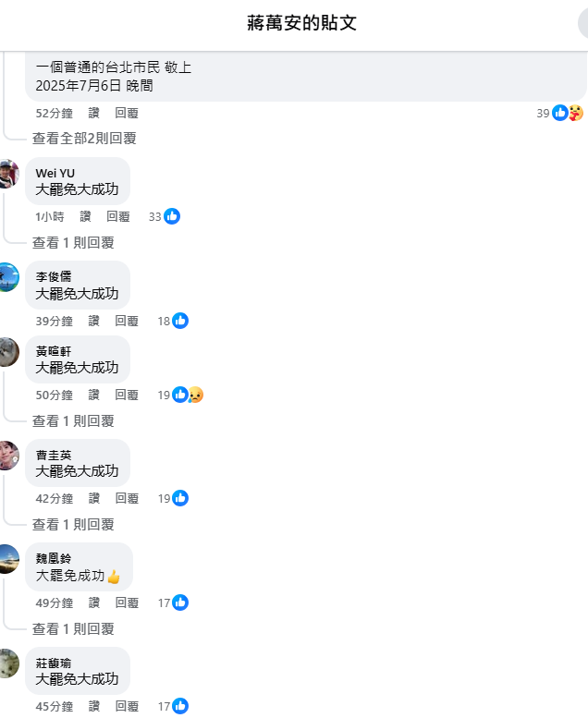Screen dimensions: 588x718
Task: Click the like reaction icon on 莊馥瑜's comment
Action: pos(180,706)
